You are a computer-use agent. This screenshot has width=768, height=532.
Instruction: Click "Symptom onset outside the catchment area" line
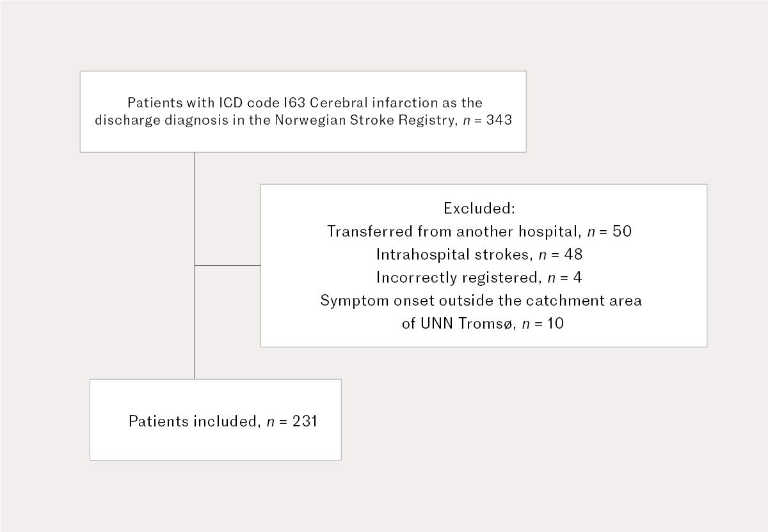[x=481, y=301]
